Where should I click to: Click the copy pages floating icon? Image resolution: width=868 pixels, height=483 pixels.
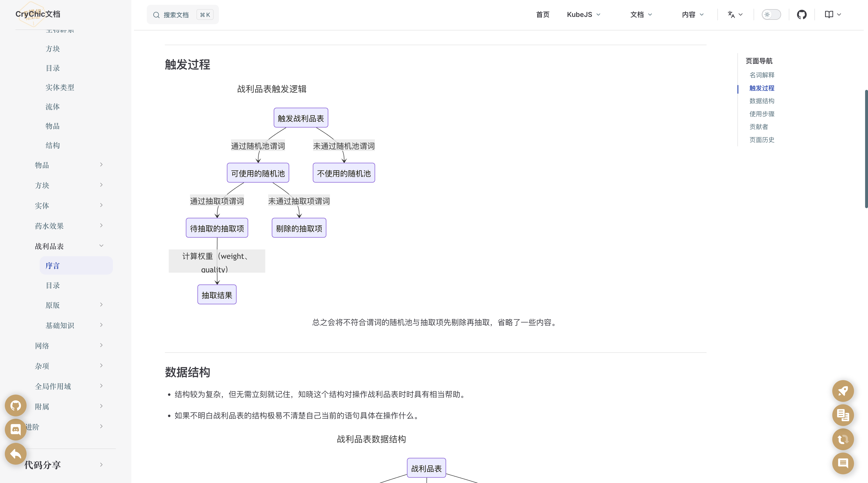coord(843,415)
